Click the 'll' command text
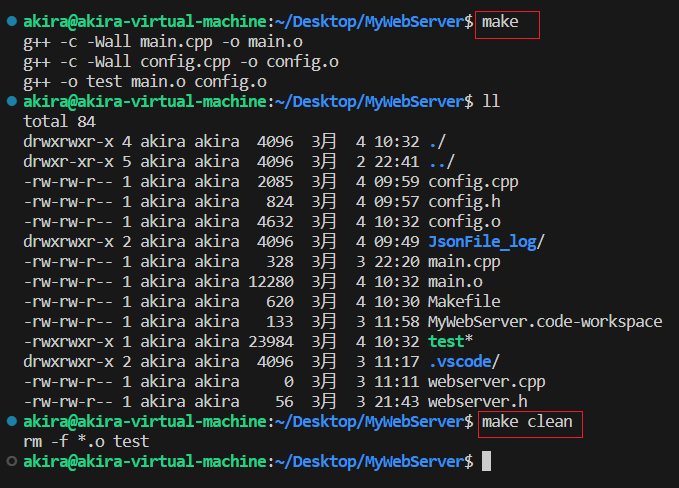Screen dimensions: 679x488 (490, 102)
